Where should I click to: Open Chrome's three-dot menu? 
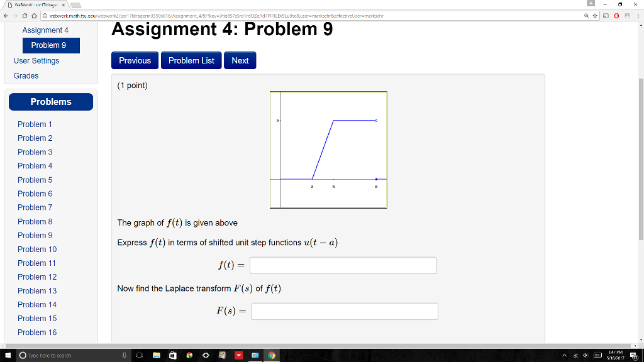(638, 16)
